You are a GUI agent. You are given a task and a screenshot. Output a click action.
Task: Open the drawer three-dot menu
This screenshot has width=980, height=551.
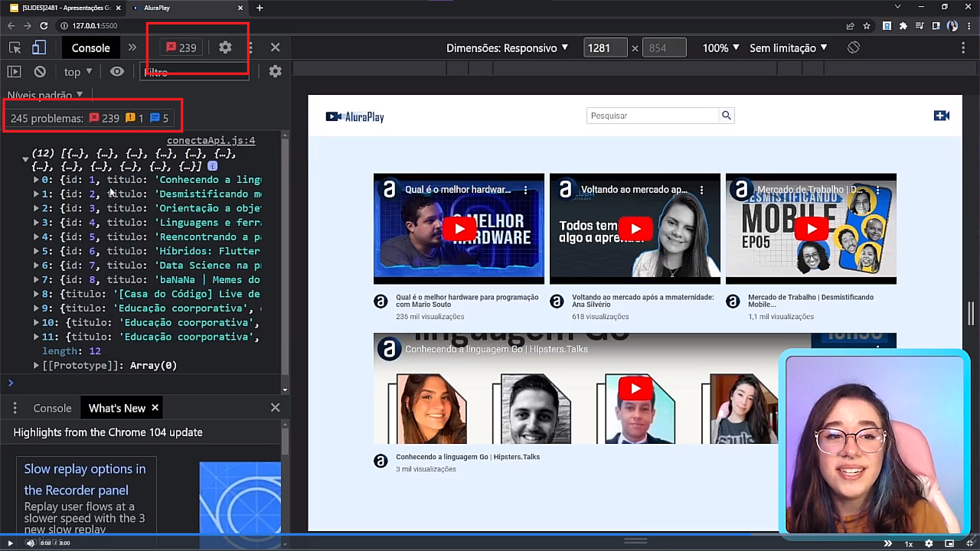point(15,408)
